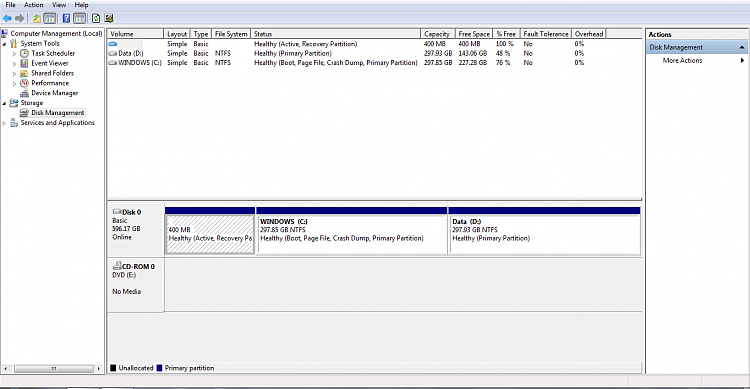Click the tree pane scroll right arrow
Viewport: 750px width, 389px height.
point(99,368)
